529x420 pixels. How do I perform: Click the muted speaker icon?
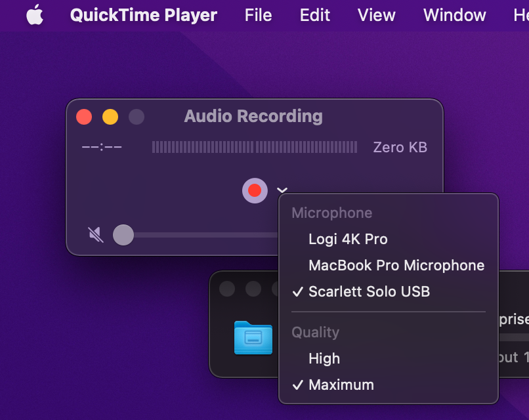click(x=96, y=234)
